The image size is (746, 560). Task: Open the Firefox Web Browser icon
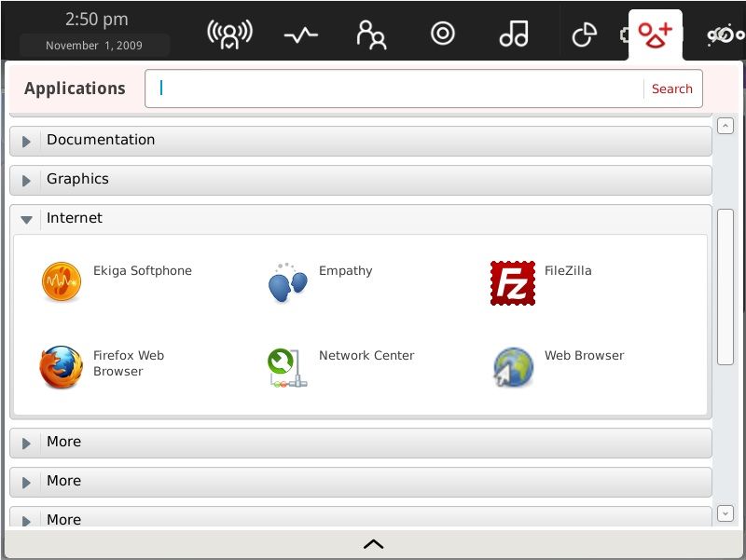tap(62, 367)
